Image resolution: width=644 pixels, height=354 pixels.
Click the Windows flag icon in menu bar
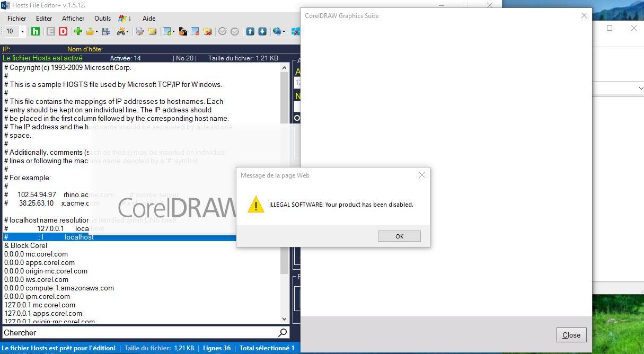pos(122,19)
